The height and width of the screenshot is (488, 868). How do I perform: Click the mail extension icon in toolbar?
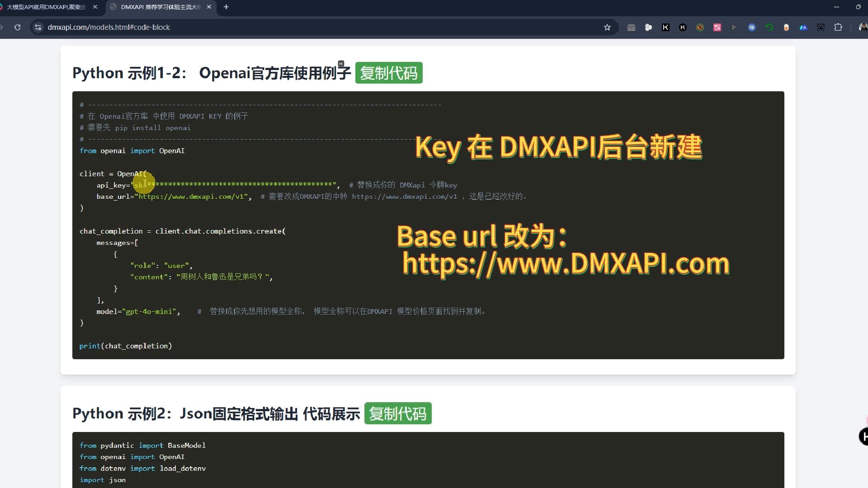(x=631, y=28)
